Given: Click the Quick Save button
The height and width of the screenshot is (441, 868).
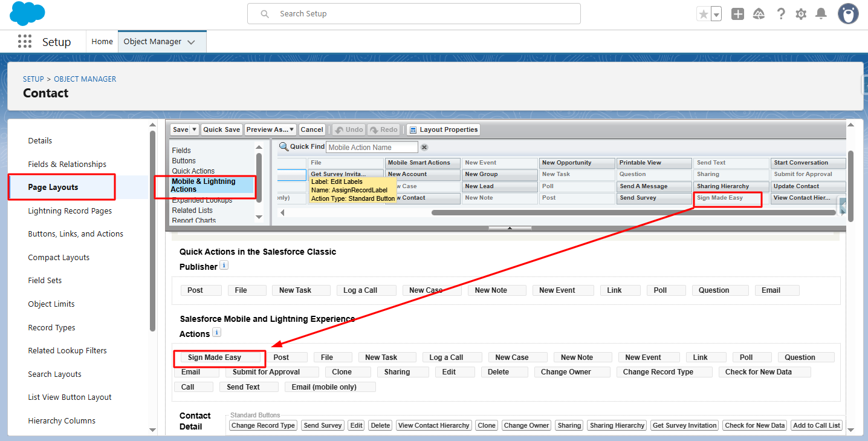Looking at the screenshot, I should (x=221, y=129).
